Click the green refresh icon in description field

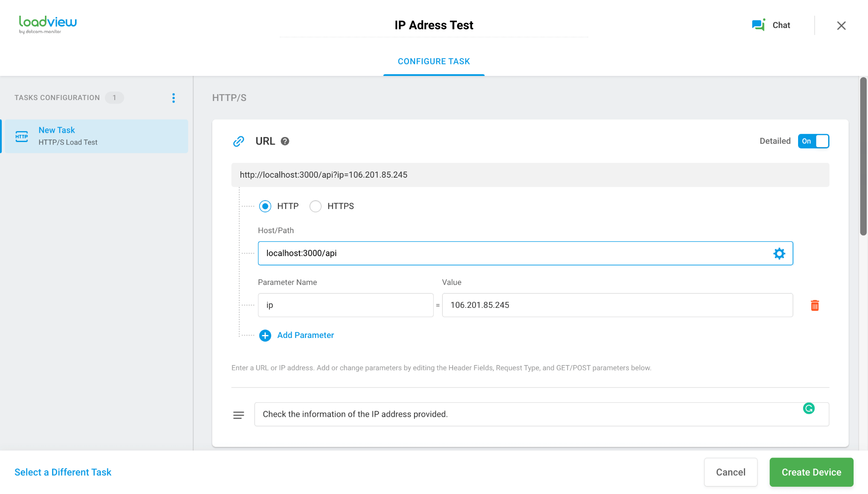click(x=809, y=408)
